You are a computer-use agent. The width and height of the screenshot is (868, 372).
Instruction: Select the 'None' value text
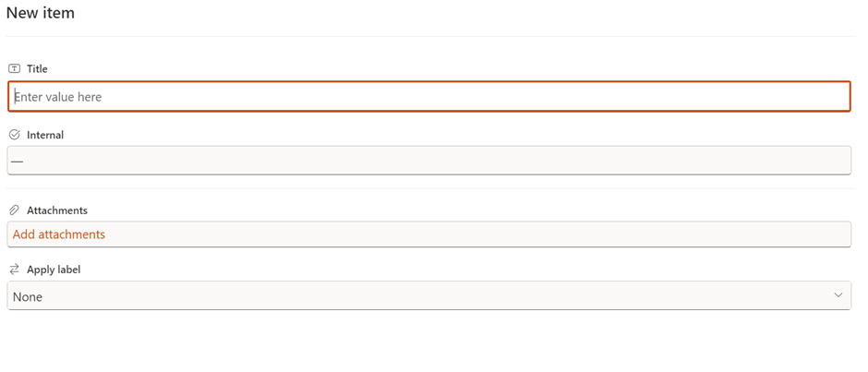(28, 296)
